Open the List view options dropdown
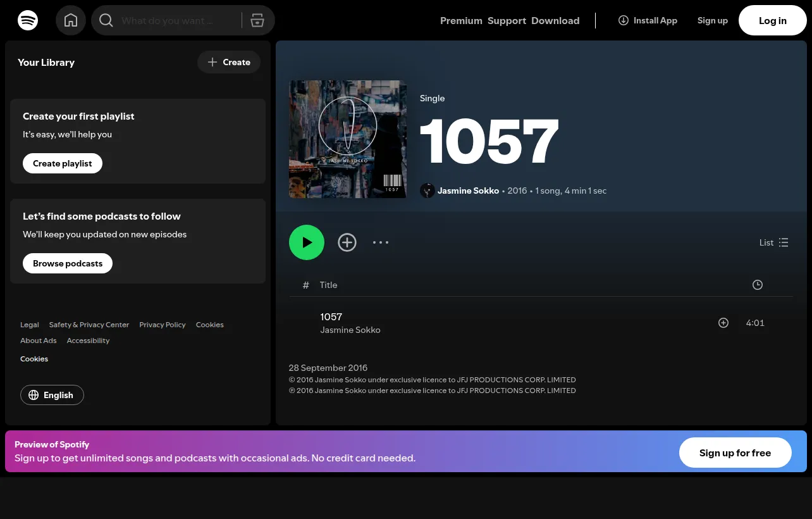The image size is (812, 519). tap(774, 242)
